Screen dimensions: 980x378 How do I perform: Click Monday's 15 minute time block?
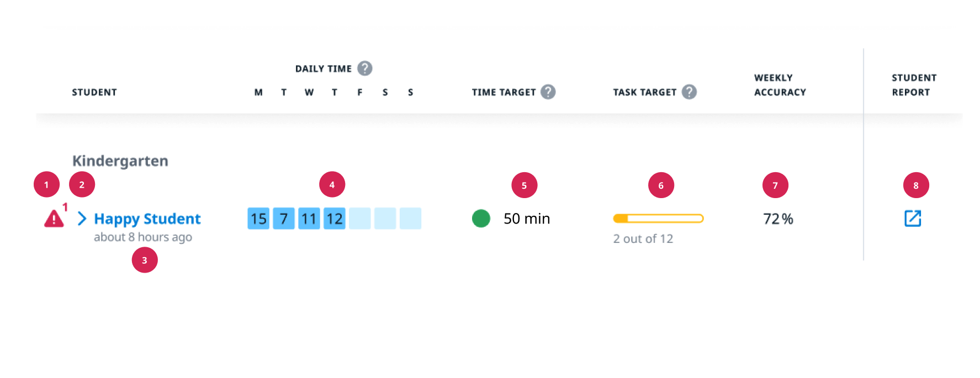click(x=258, y=219)
